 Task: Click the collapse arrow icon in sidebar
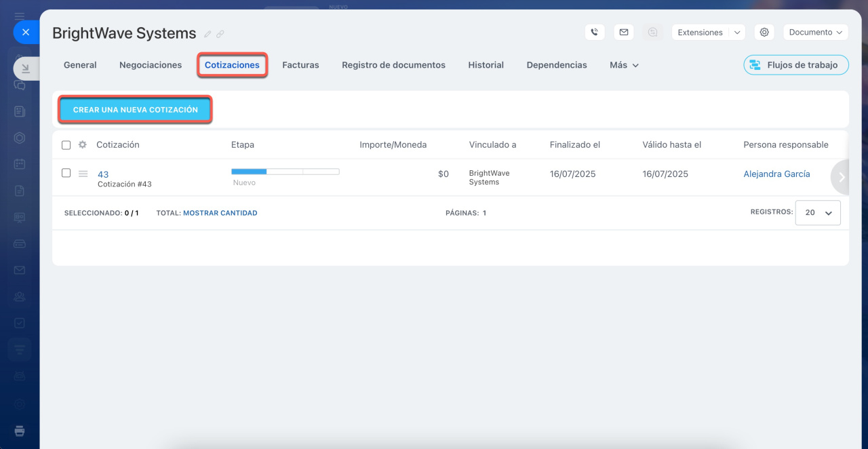(x=25, y=68)
